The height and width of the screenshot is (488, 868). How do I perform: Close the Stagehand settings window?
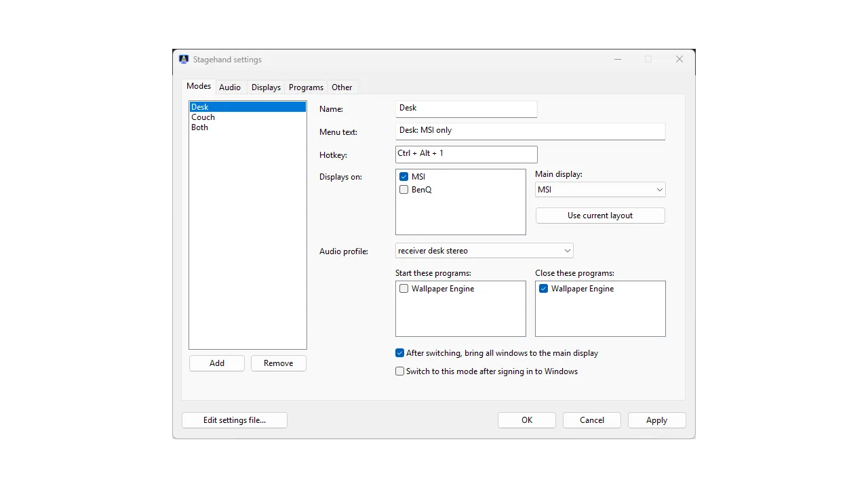[x=679, y=60]
